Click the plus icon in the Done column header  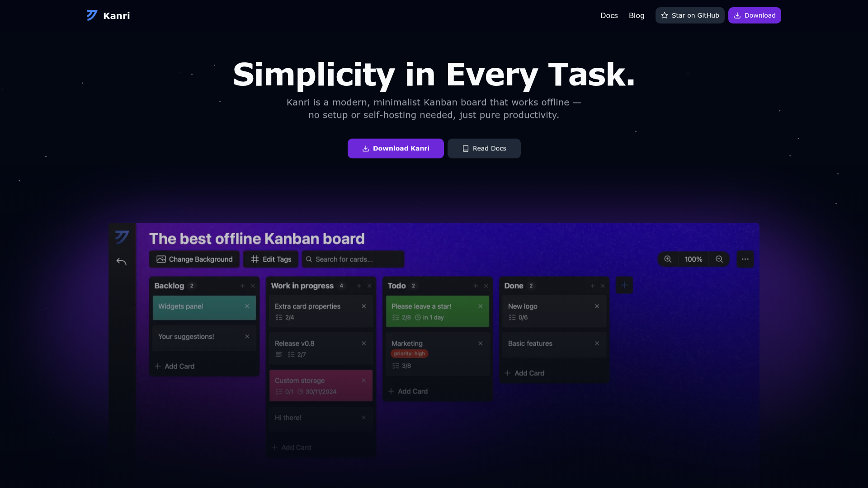click(592, 286)
